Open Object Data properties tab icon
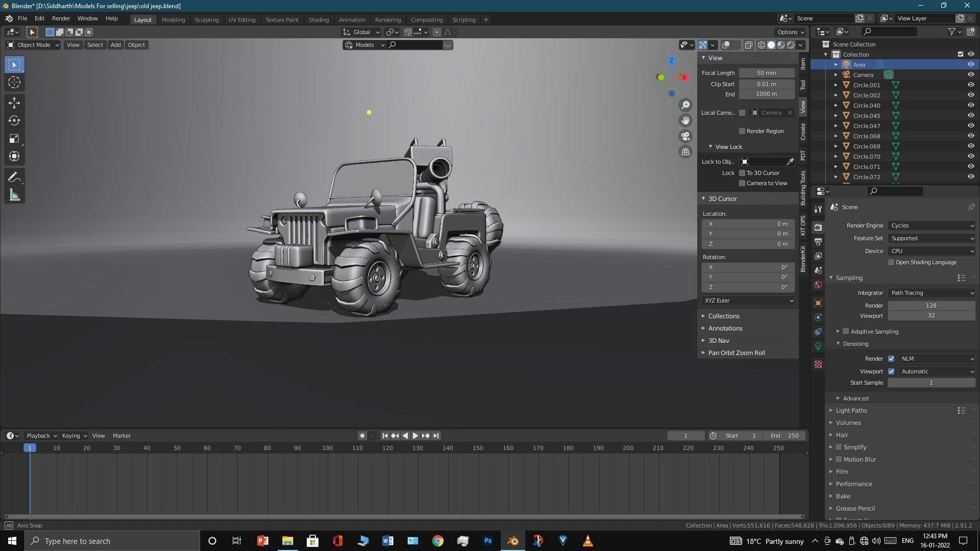980x551 pixels. pos(818,346)
